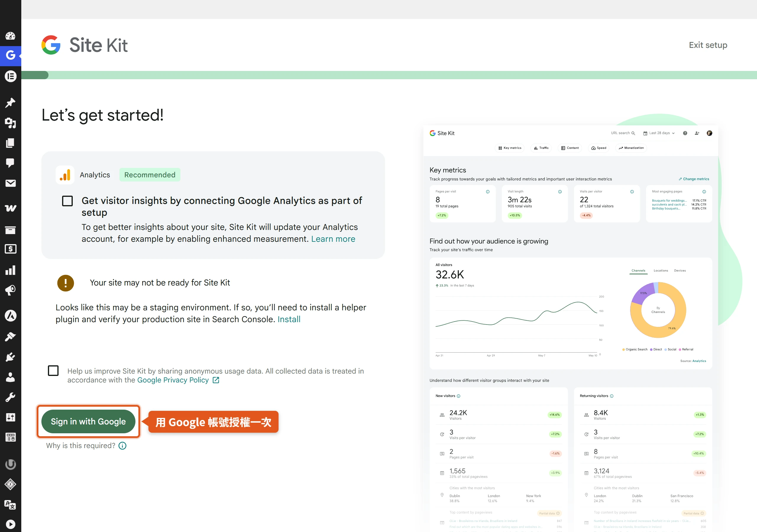Screen dimensions: 757x532
Task: Check the anonymous usage data sharing checkbox
Action: [x=53, y=371]
